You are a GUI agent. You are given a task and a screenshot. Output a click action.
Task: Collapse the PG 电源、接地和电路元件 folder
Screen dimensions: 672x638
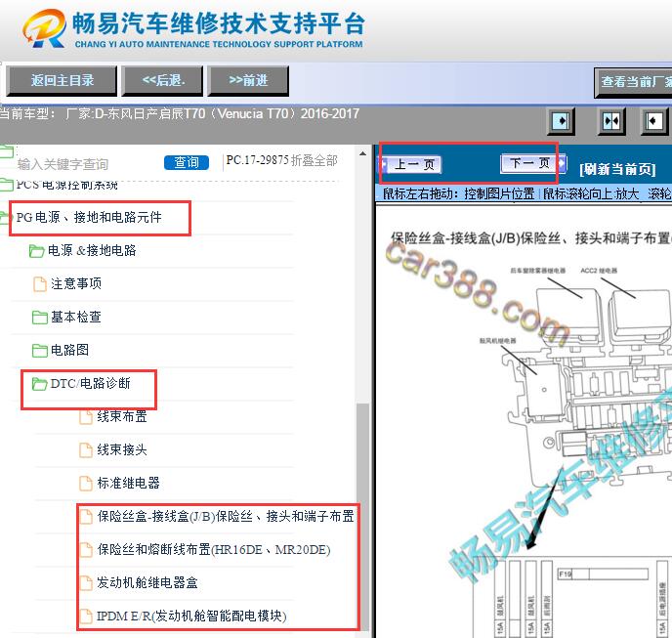89,217
